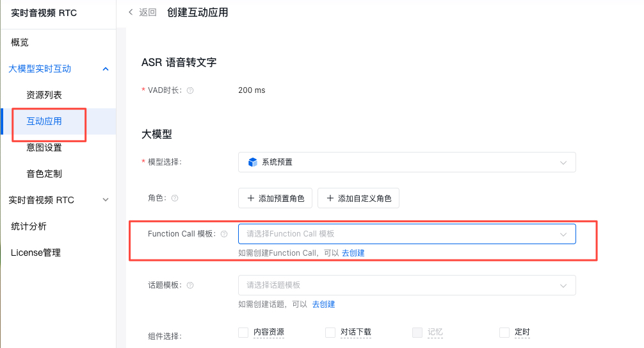Click help icon next to 话题模板 label
Screen dimensions: 644x348
[x=190, y=285]
